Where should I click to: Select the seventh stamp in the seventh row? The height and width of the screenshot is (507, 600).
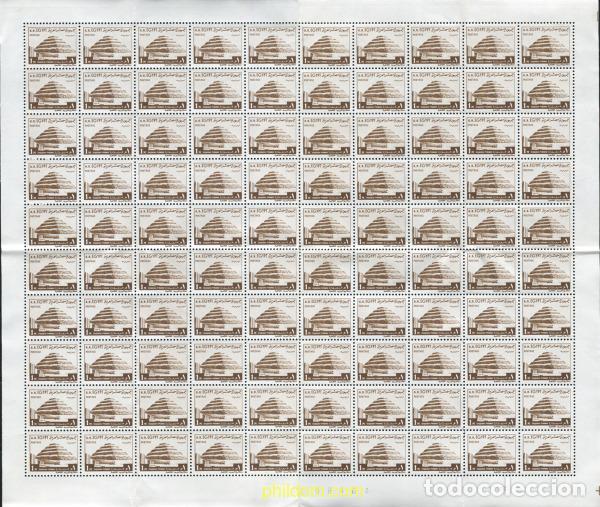[382, 316]
